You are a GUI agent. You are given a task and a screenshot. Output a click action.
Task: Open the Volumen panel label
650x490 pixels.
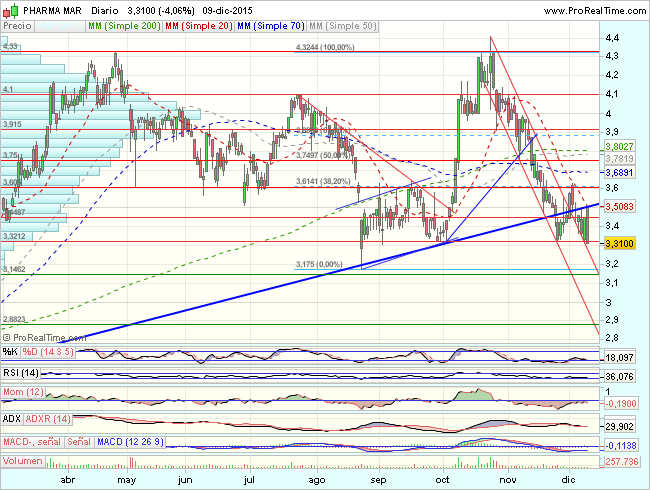22,461
